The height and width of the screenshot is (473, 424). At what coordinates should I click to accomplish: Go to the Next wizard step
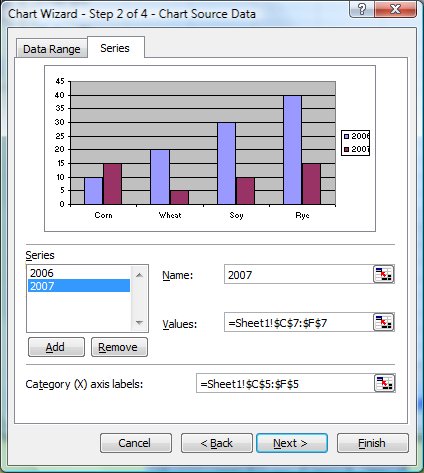coord(292,443)
